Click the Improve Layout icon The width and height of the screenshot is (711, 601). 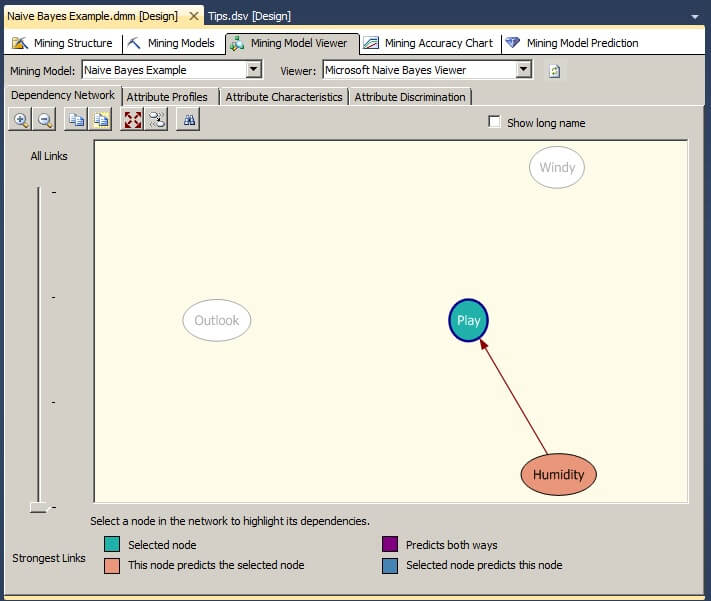point(156,120)
